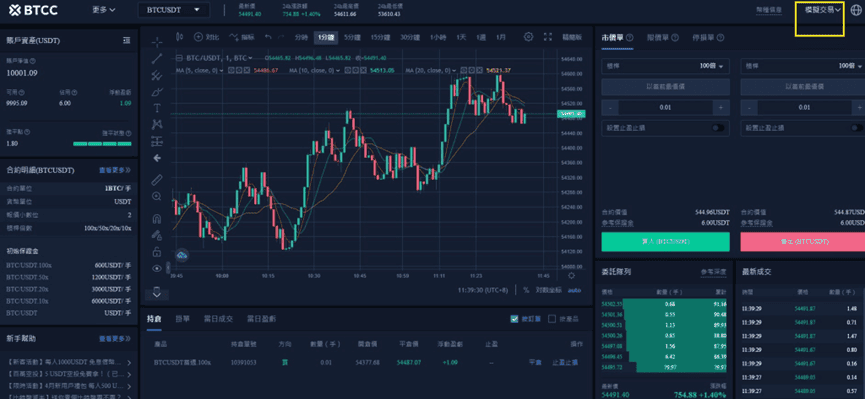The image size is (865, 399).
Task: Expand the MA (5, close, 0) indicator dropdown
Action: click(x=221, y=71)
